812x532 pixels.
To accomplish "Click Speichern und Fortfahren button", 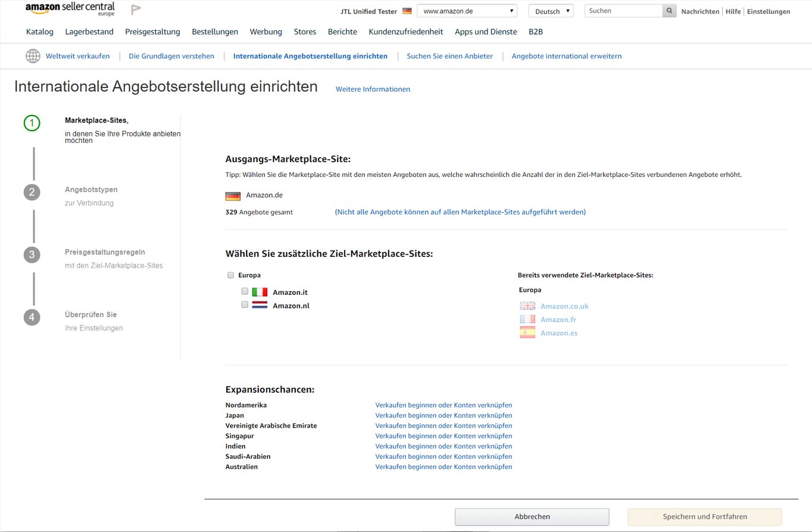I will tap(705, 517).
